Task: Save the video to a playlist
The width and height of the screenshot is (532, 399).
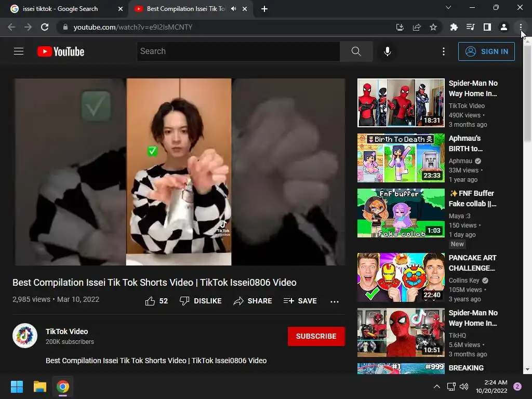Action: (300, 301)
